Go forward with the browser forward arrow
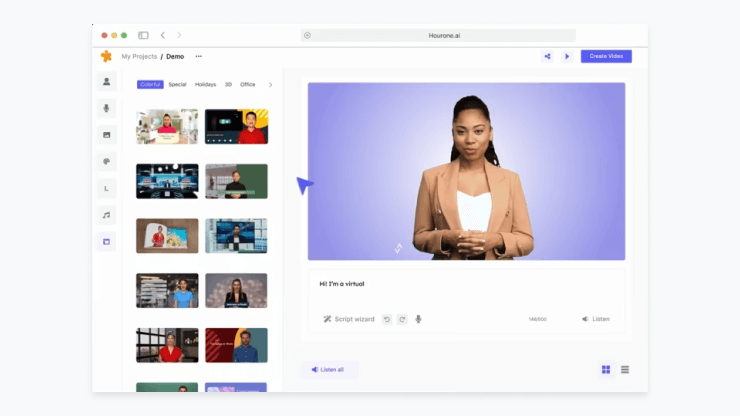 click(x=179, y=35)
